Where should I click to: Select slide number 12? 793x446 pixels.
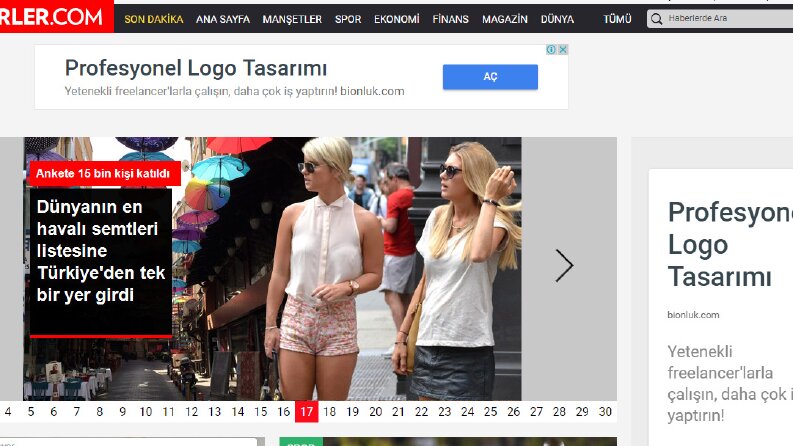(192, 412)
